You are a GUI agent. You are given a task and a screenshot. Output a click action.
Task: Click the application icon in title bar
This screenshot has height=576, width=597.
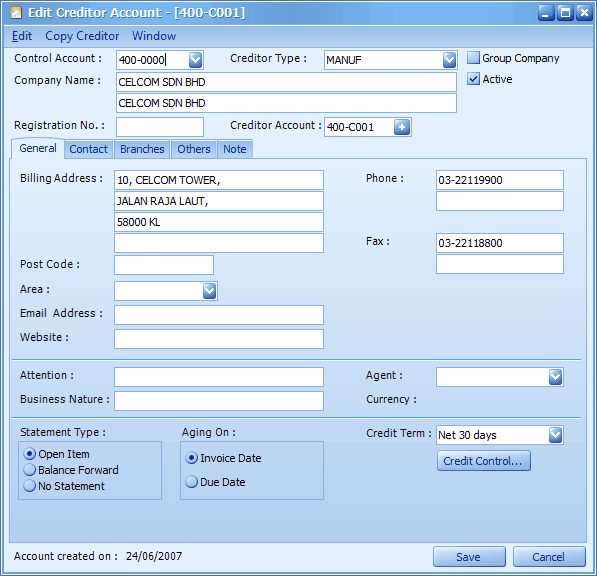[x=16, y=13]
